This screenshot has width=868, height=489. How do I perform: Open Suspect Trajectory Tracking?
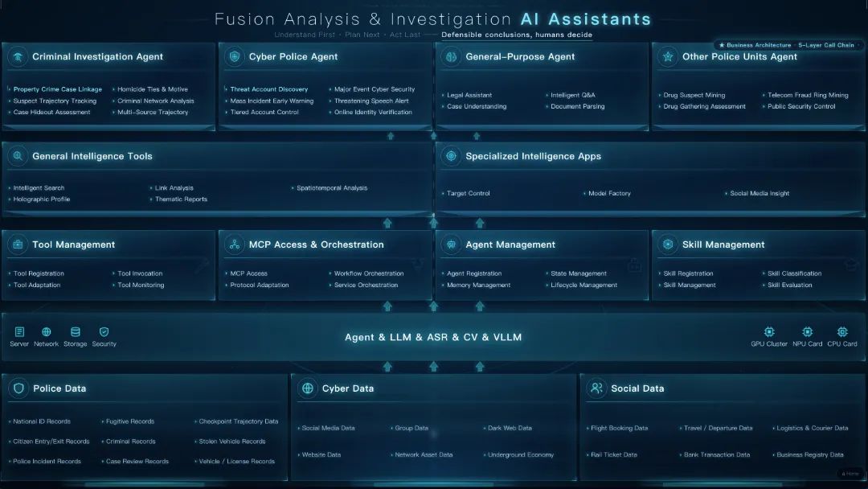(55, 101)
